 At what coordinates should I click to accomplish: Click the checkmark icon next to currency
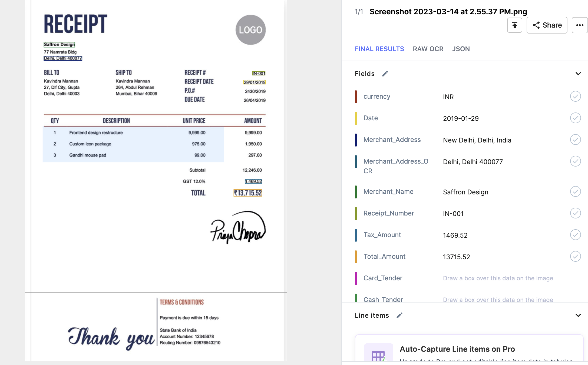(x=574, y=96)
